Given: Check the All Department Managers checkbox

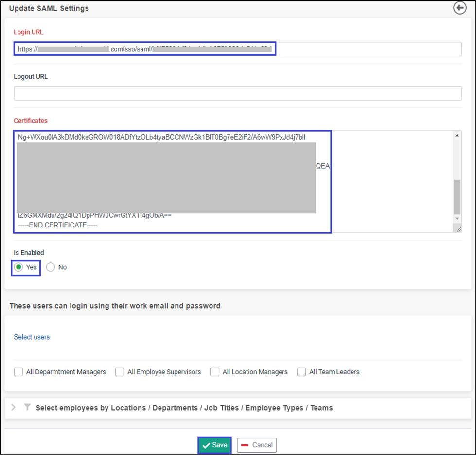Looking at the screenshot, I should tap(18, 372).
